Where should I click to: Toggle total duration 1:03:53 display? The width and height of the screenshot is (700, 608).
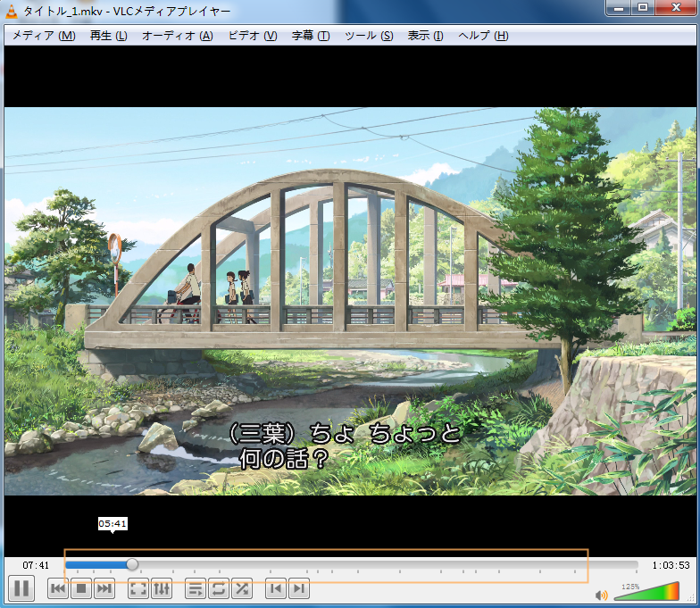[x=671, y=565]
